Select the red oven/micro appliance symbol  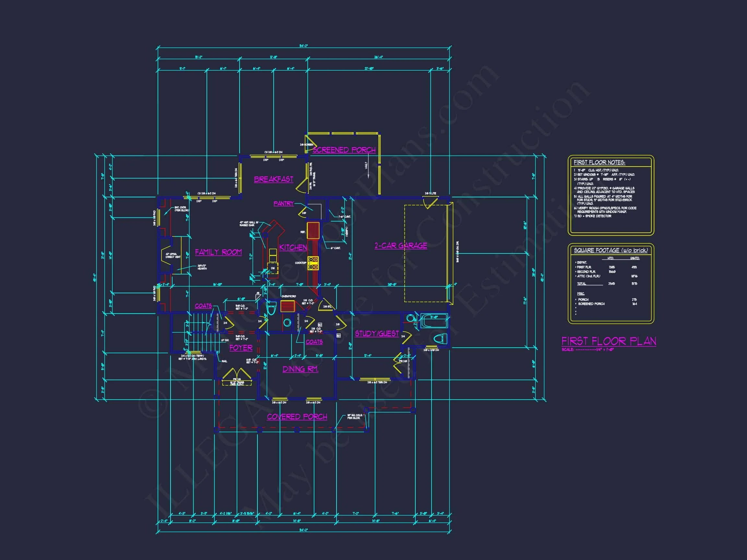tap(288, 306)
